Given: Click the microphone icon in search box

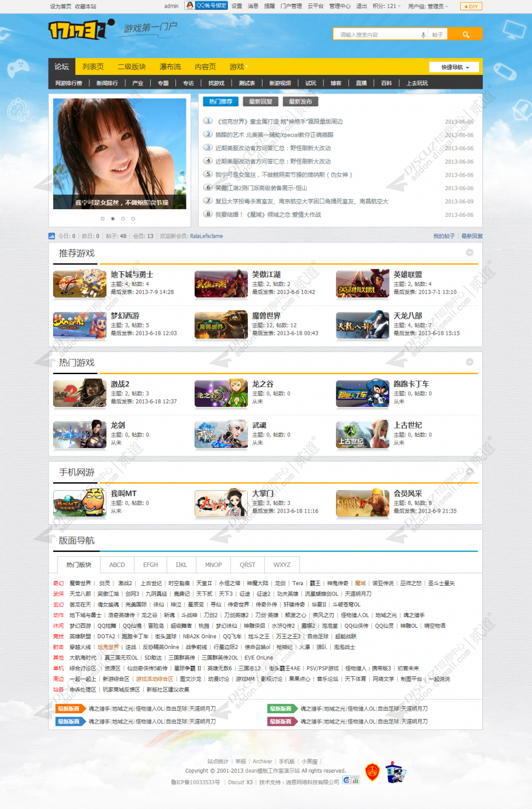Looking at the screenshot, I should tap(423, 35).
